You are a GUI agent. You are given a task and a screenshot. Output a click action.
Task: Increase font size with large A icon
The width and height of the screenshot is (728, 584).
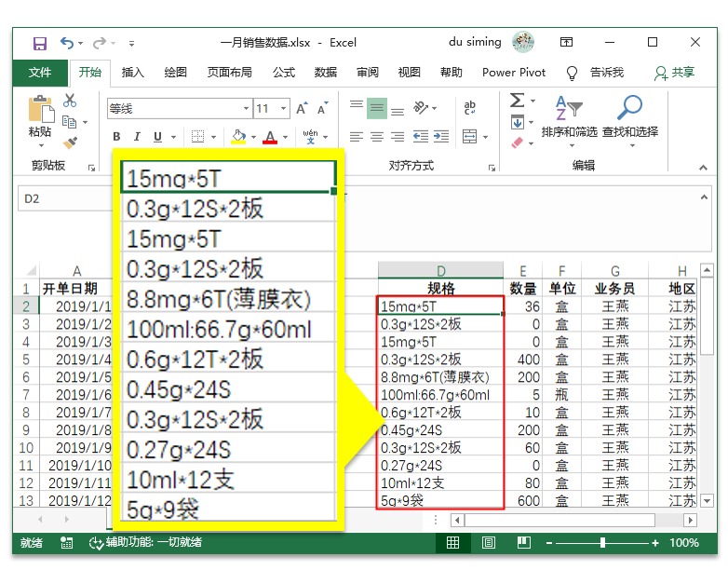(x=302, y=109)
